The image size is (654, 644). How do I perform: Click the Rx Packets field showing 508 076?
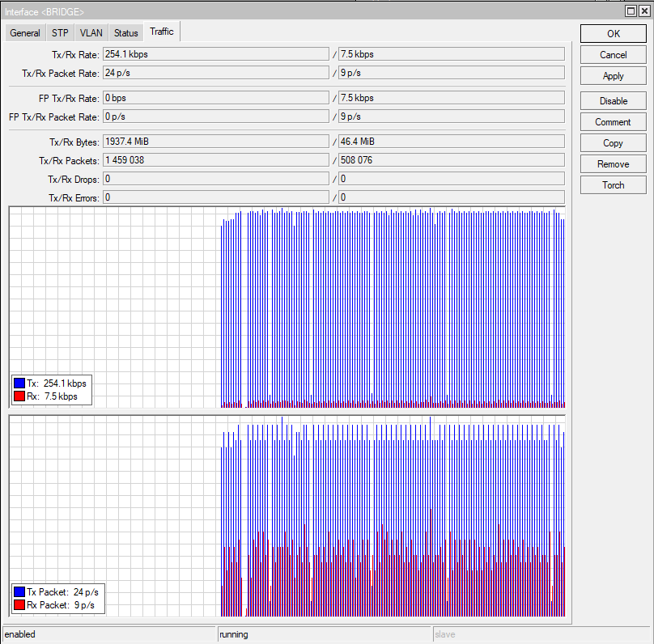pos(450,160)
